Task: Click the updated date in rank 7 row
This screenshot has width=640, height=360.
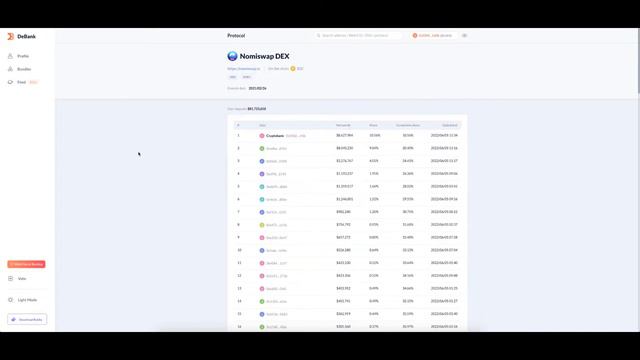Action: (444, 212)
